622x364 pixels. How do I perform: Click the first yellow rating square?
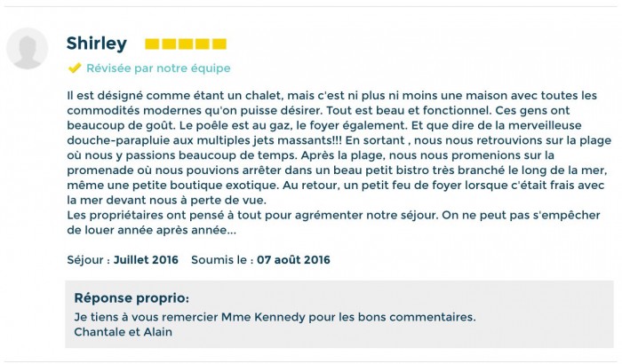click(152, 44)
